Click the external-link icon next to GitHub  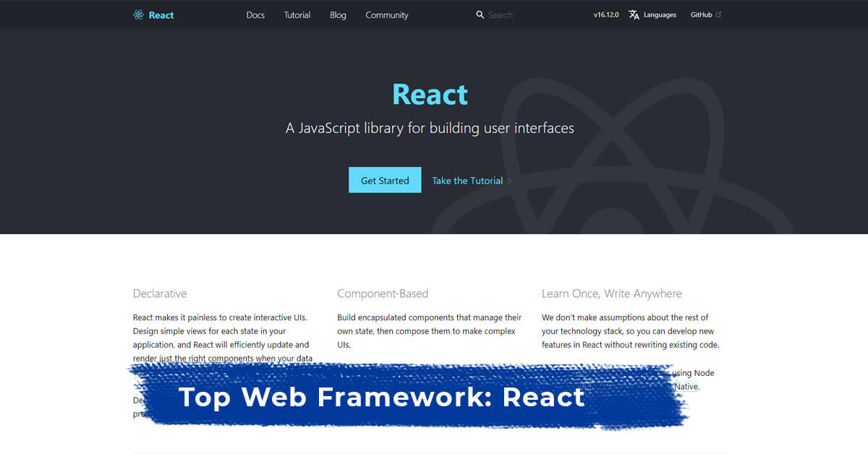tap(718, 13)
